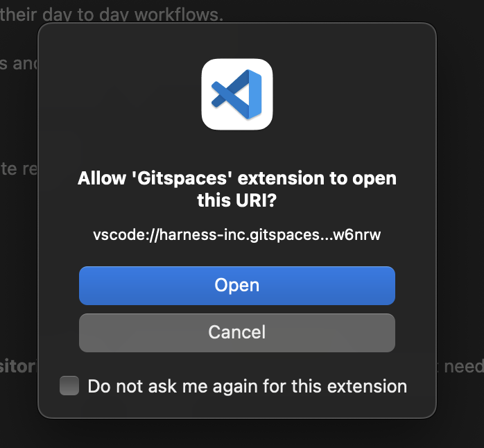Click the "this URI?" heading line
The image size is (484, 448).
point(237,200)
